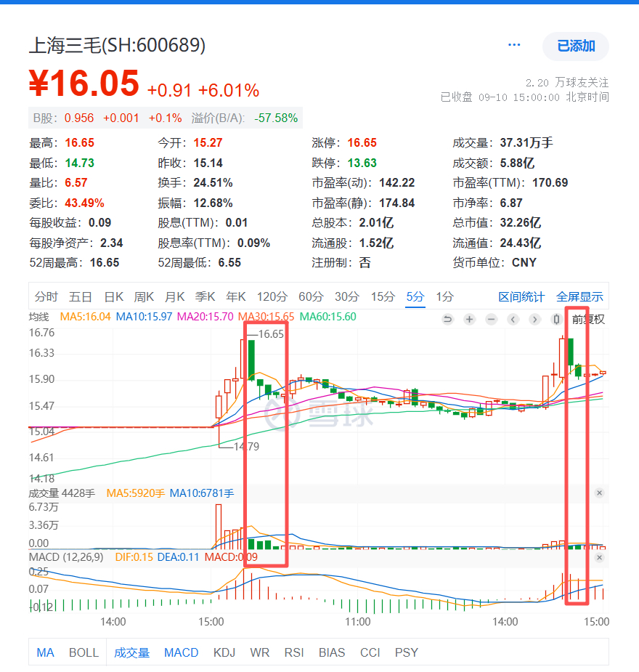Viewport: 639px width, 672px height.
Task: Switch to 五日 chart tab
Action: point(81,296)
